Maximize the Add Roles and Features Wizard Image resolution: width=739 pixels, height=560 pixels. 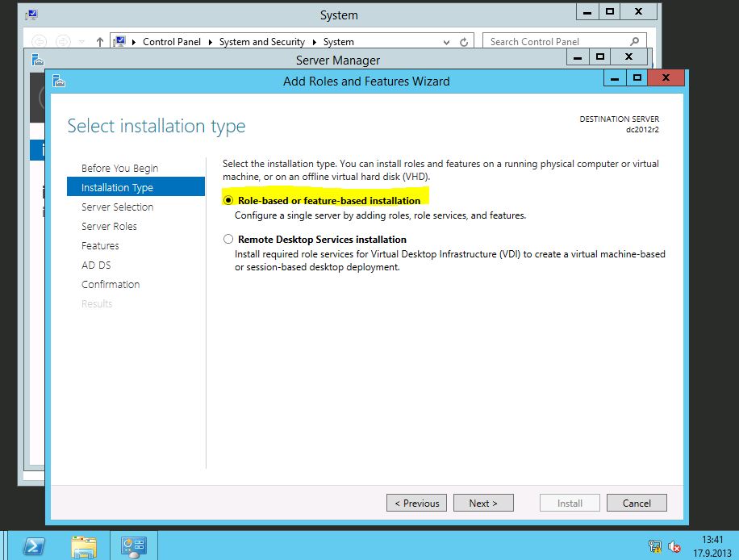[x=637, y=78]
